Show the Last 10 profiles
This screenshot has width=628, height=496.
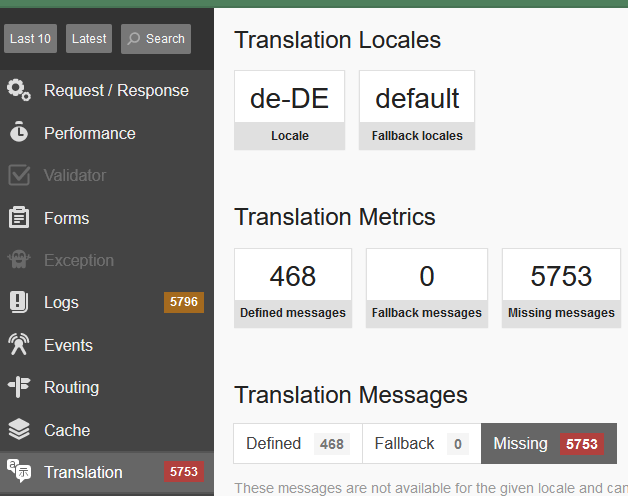(x=30, y=39)
